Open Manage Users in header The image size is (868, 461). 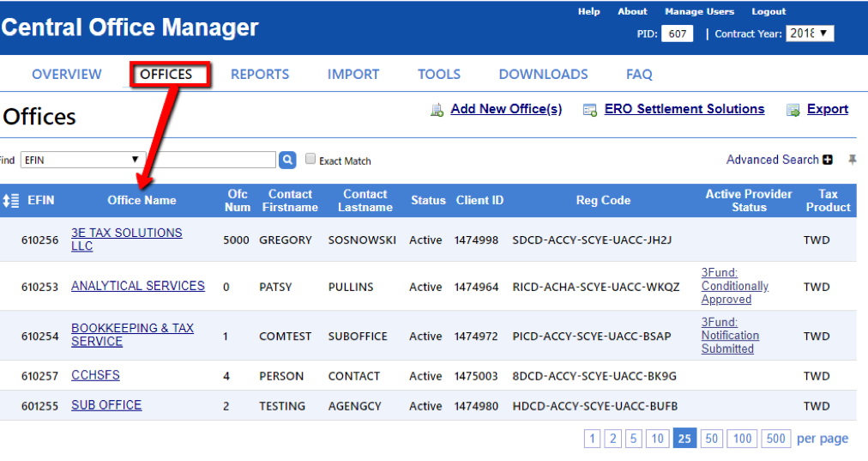(x=699, y=11)
